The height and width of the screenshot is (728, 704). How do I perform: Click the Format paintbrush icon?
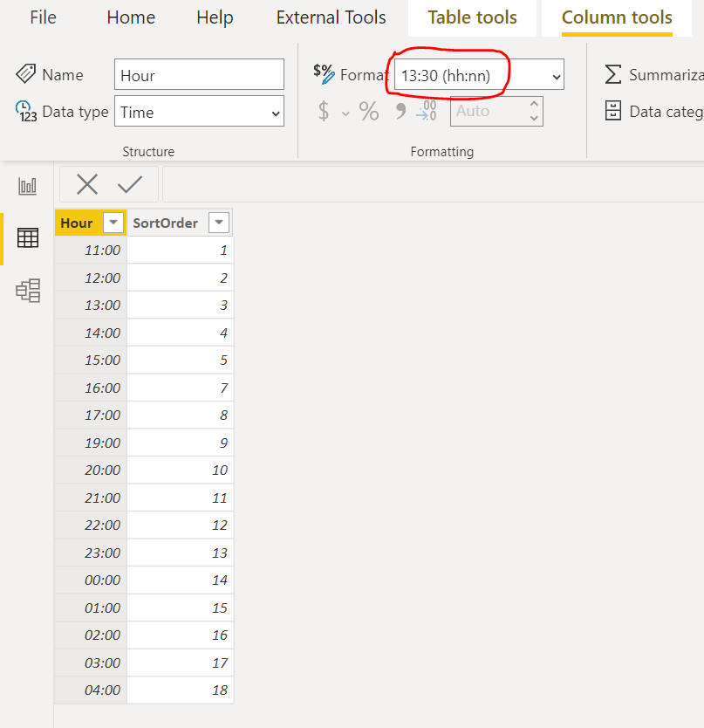coord(324,74)
